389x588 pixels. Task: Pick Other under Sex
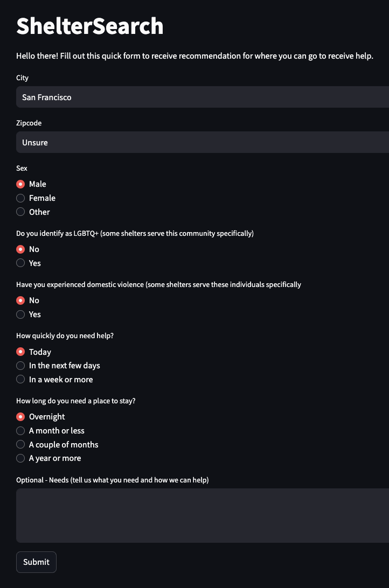pos(21,212)
